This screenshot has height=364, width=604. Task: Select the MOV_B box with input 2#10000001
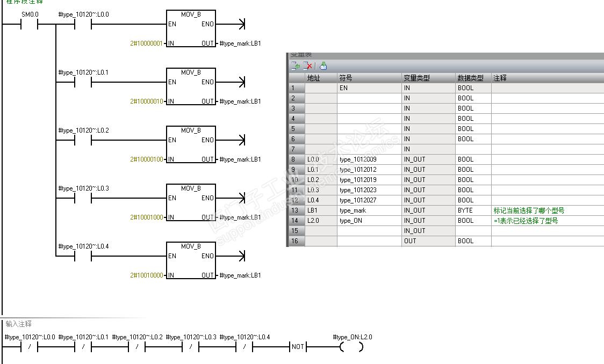tap(191, 28)
